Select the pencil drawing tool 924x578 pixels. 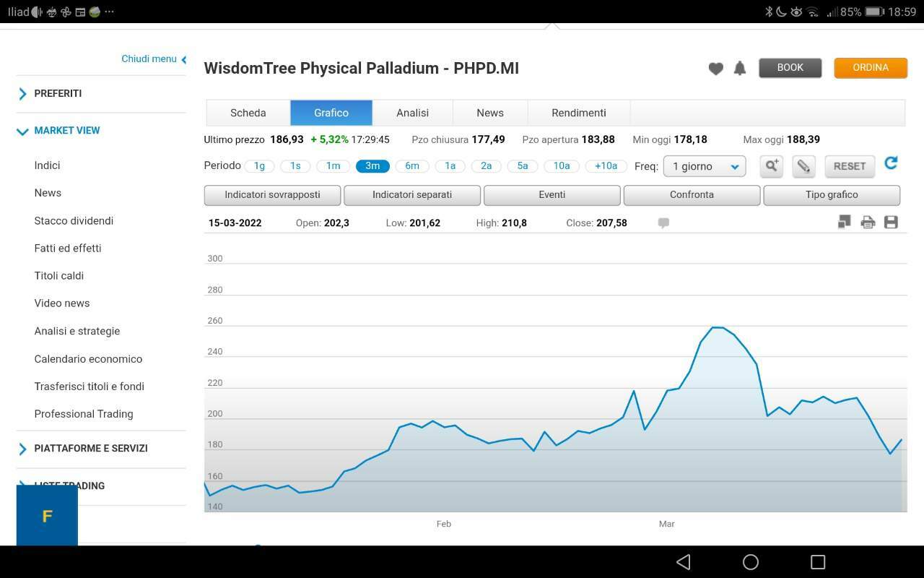tap(803, 166)
